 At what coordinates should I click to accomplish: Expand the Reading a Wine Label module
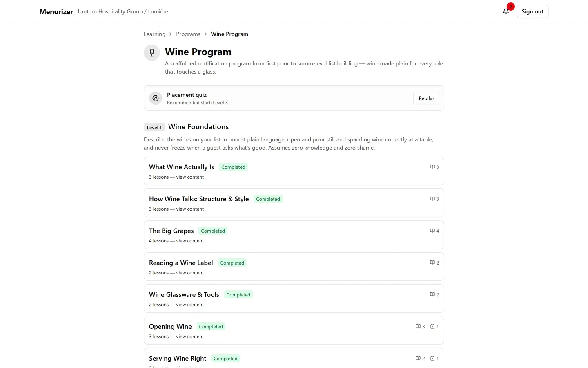tap(294, 267)
